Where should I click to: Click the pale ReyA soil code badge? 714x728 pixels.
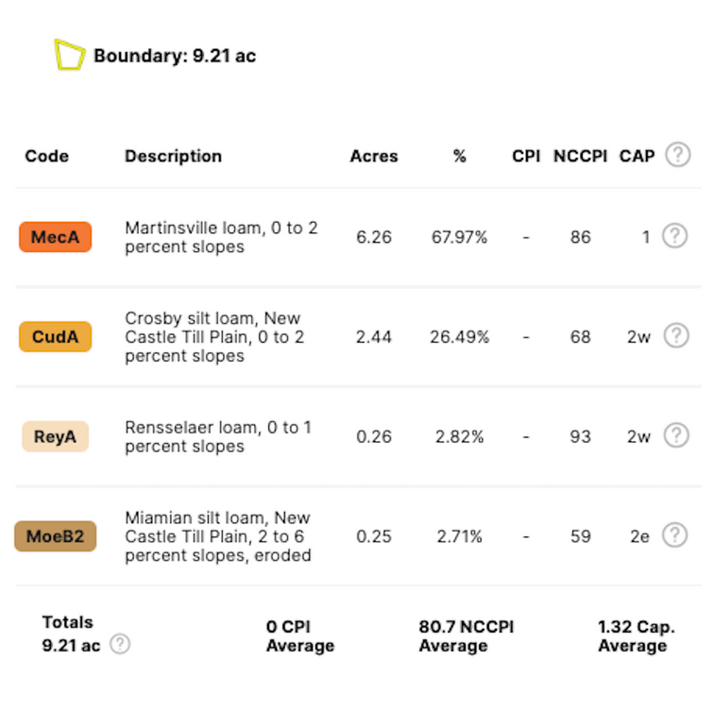(55, 437)
